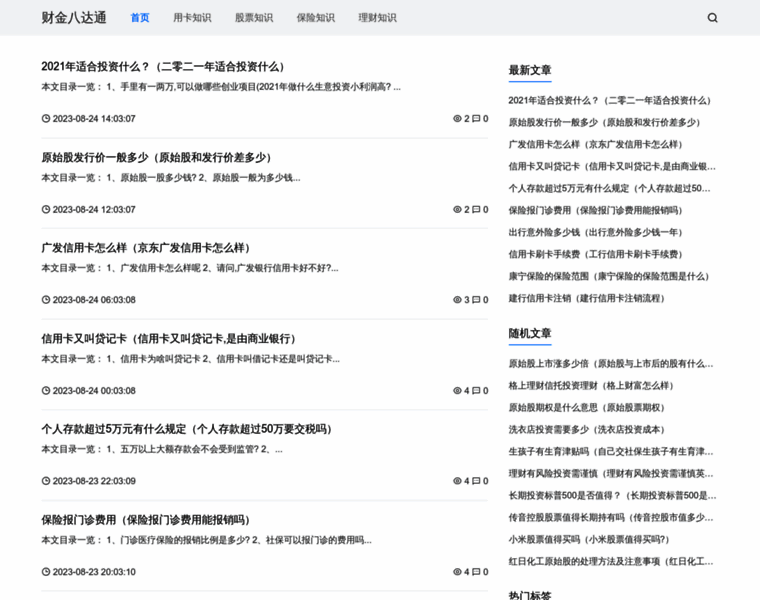Viewport: 760px width, 600px height.
Task: Open random article 原始股期权是什么意思
Action: tap(586, 408)
